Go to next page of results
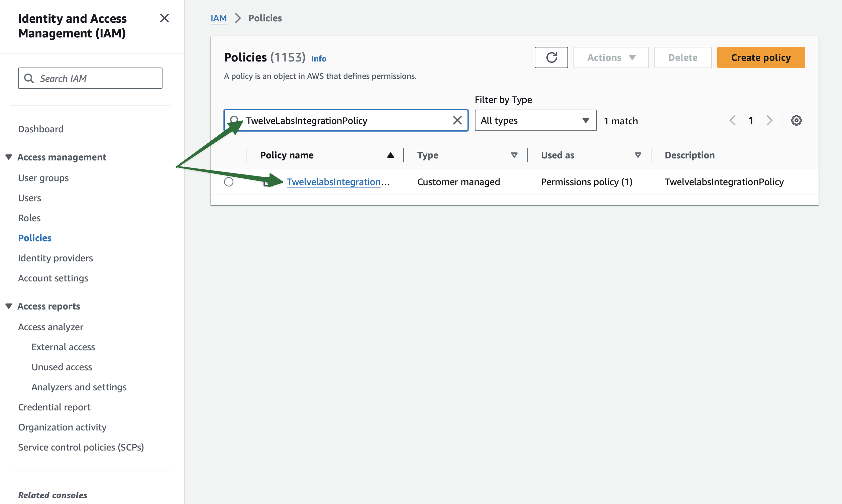 [x=769, y=120]
